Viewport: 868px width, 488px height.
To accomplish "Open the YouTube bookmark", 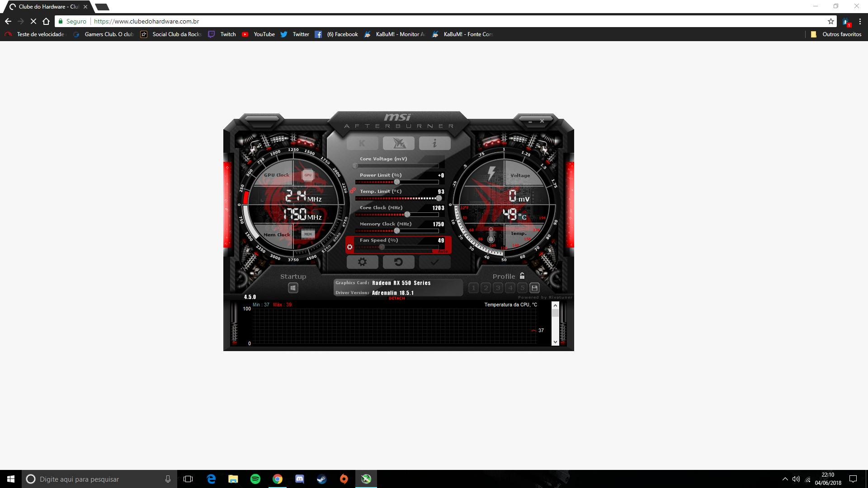I will (x=259, y=34).
